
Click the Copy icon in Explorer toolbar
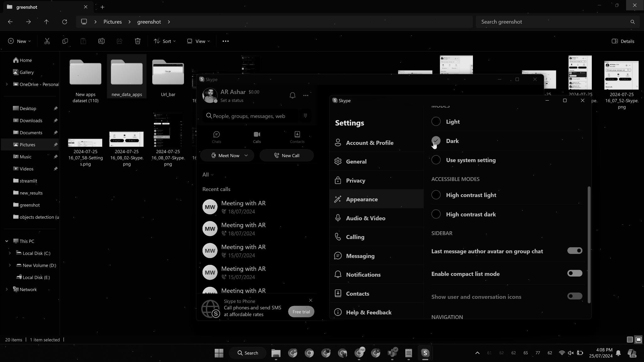65,41
